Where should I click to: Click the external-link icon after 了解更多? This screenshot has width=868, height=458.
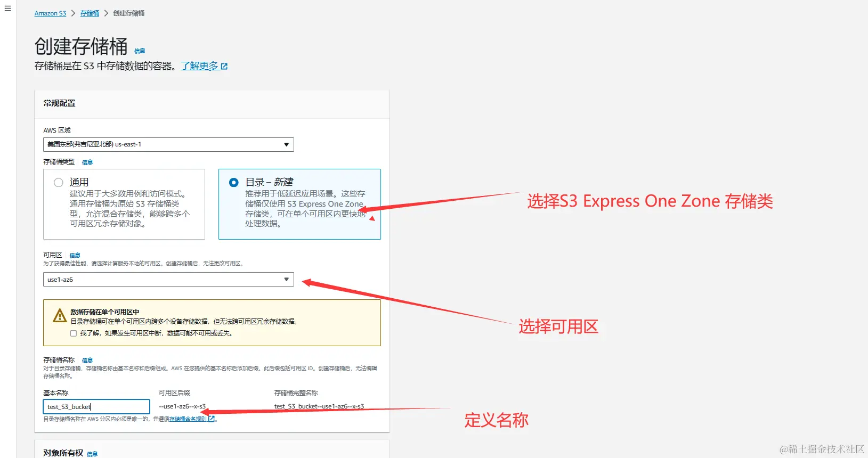click(x=224, y=67)
